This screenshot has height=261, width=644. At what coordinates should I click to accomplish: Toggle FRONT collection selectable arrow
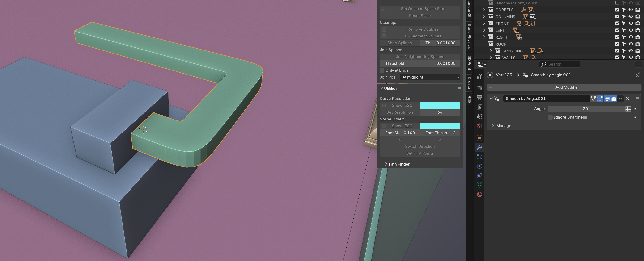624,24
